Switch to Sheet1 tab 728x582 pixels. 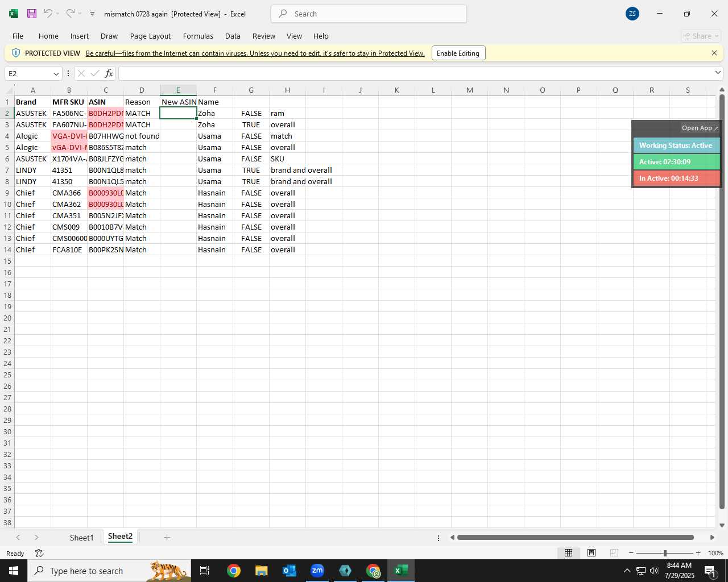(81, 538)
